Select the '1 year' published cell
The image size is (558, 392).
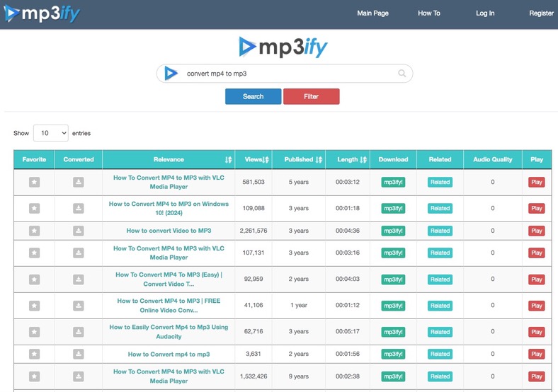[299, 305]
